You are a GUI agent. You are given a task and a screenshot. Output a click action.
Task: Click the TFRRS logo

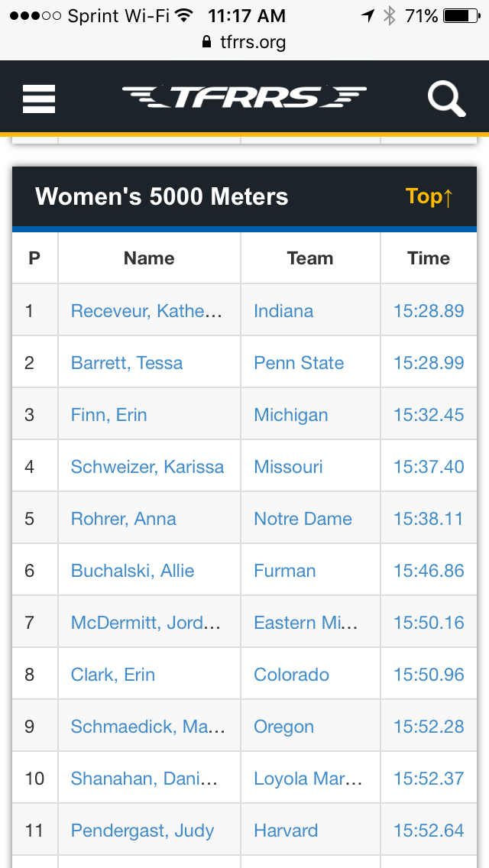click(244, 97)
